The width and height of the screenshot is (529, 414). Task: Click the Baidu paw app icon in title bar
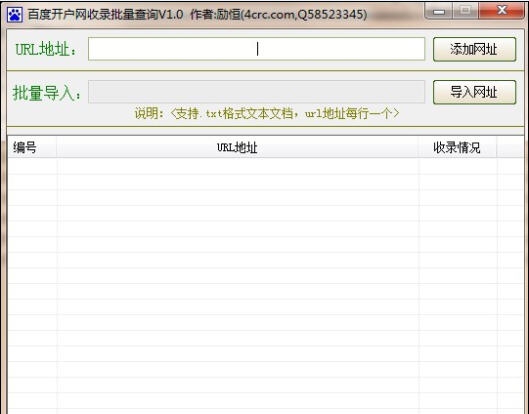(15, 15)
